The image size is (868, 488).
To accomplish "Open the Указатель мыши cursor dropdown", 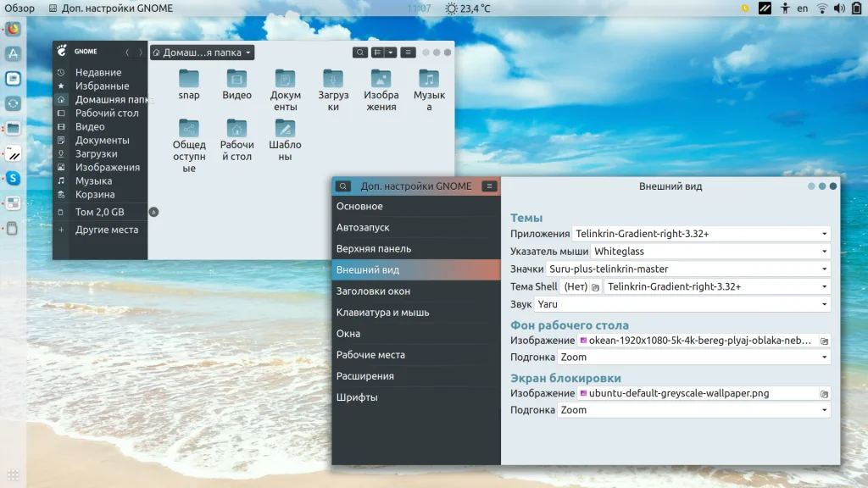I will pos(710,252).
